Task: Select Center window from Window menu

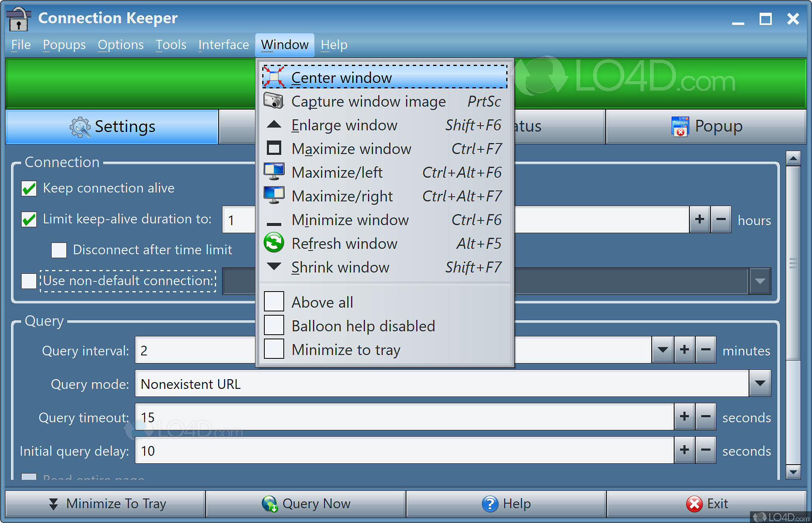Action: (x=341, y=77)
